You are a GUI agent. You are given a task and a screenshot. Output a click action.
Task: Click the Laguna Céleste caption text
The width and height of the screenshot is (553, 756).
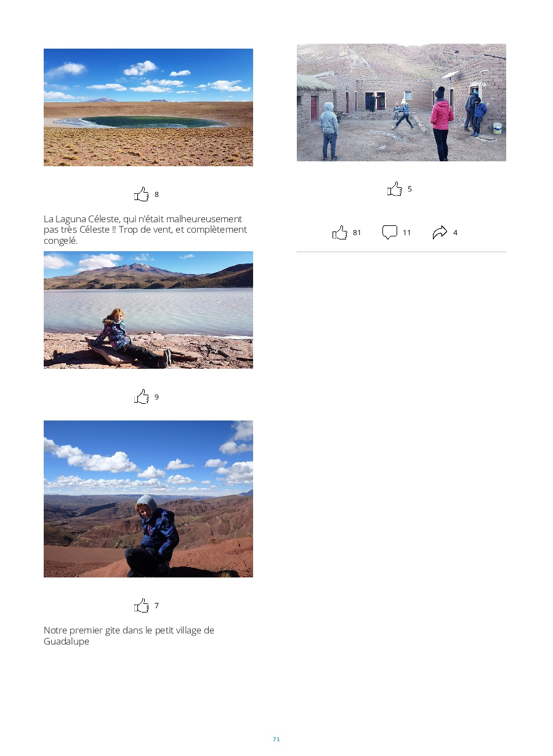pos(145,230)
